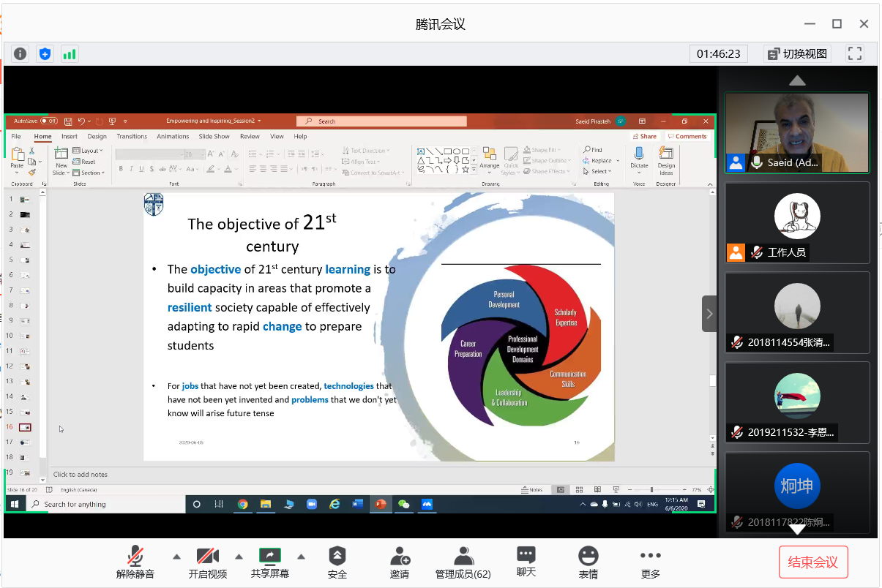Click the blue shield security icon

click(45, 53)
